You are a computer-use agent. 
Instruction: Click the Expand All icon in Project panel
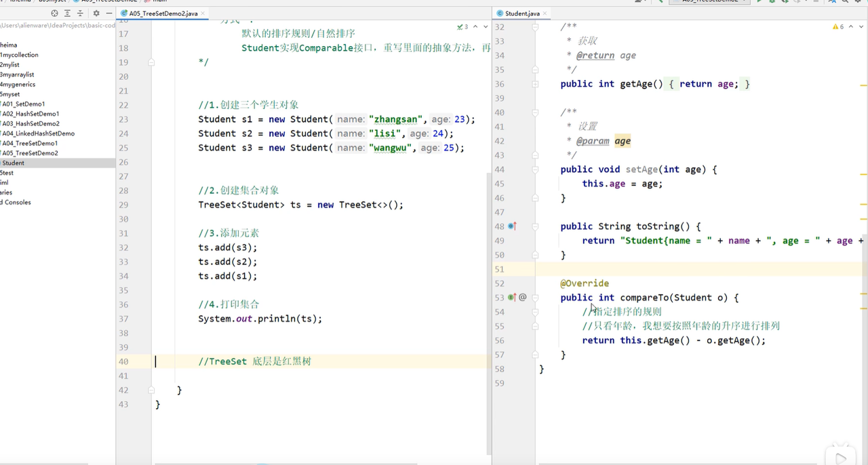point(67,14)
